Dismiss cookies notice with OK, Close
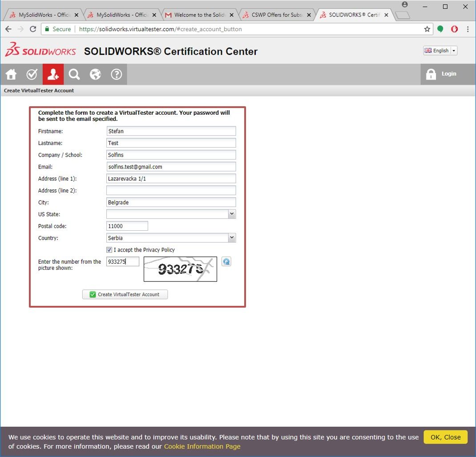This screenshot has height=457, width=476. tap(445, 437)
